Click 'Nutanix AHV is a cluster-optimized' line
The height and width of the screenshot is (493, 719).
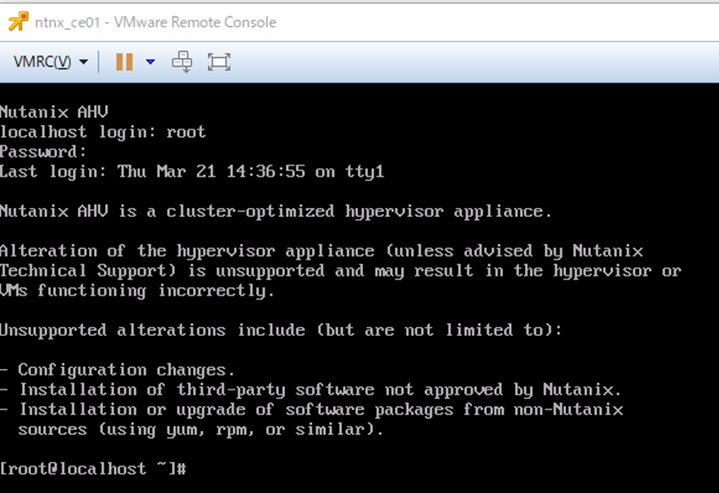[276, 211]
